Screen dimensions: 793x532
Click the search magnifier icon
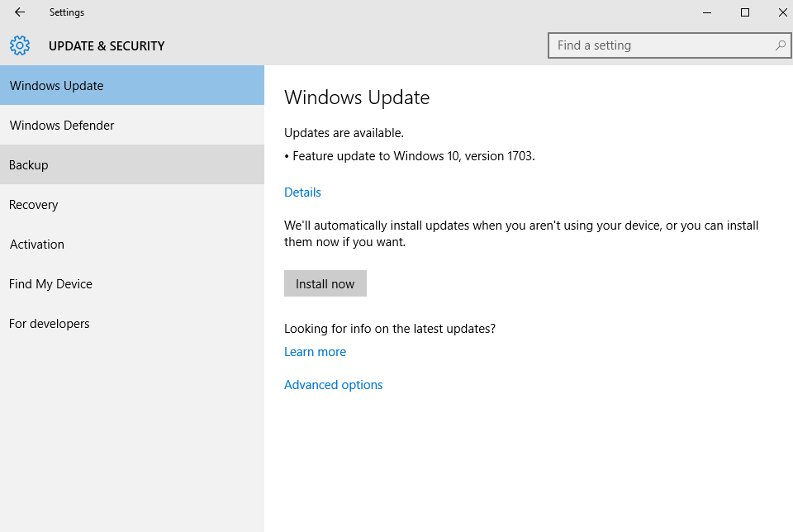[781, 45]
